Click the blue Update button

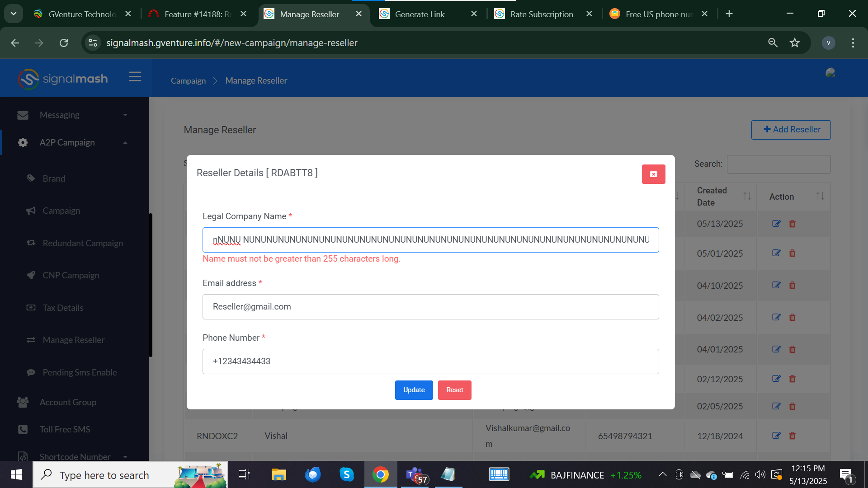coord(414,390)
